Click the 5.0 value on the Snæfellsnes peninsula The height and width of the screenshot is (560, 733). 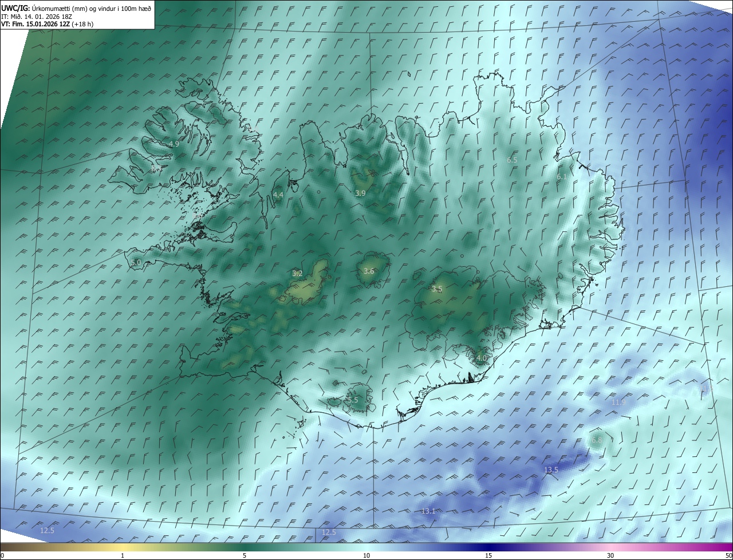pos(136,262)
